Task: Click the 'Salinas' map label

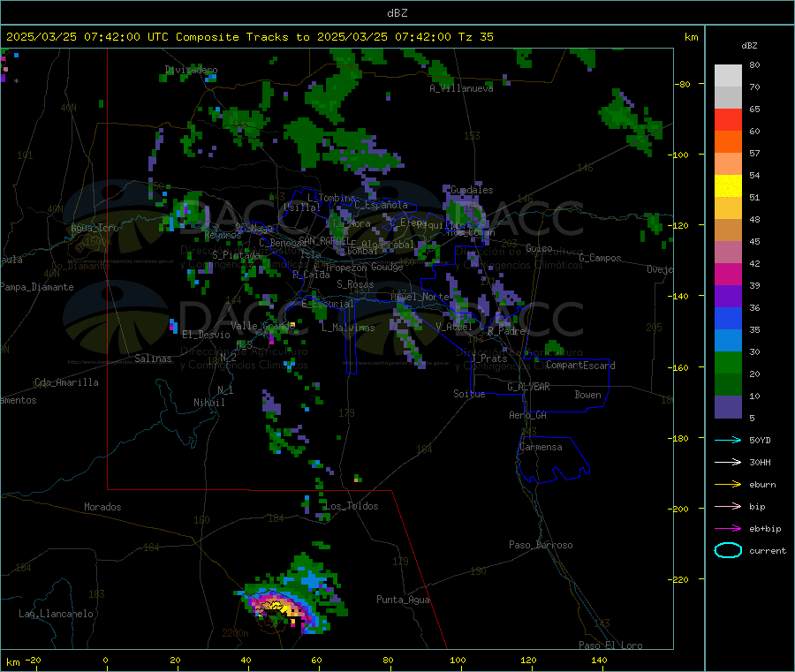Action: pyautogui.click(x=153, y=359)
